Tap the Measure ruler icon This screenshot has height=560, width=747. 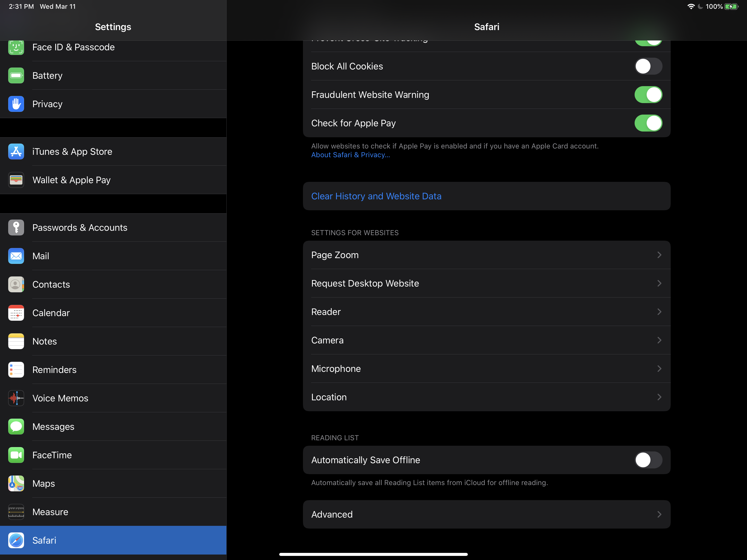[x=16, y=512]
